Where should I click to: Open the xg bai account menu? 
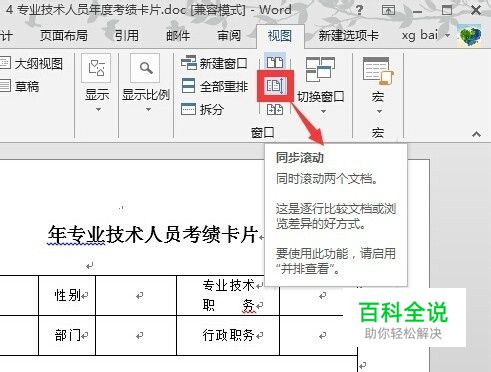pyautogui.click(x=426, y=35)
